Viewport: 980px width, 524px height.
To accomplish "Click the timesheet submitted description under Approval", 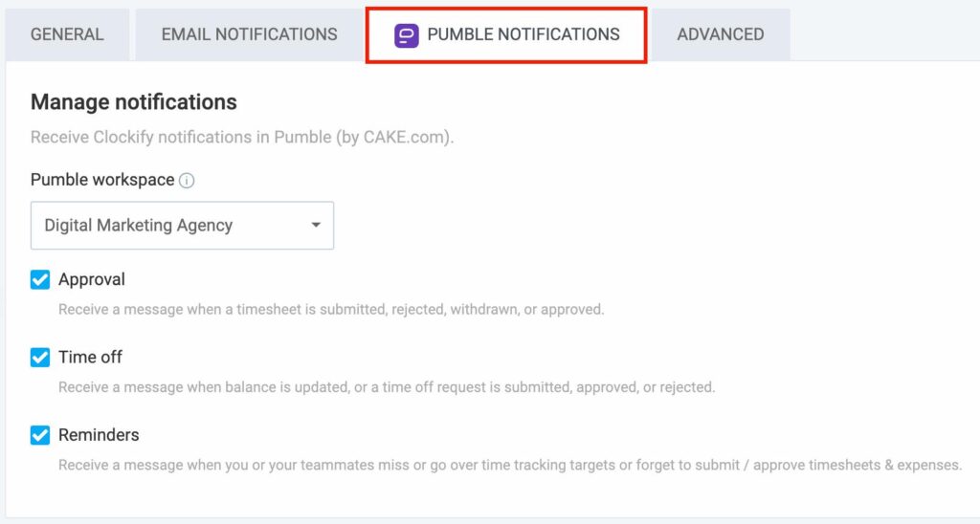I will click(331, 309).
